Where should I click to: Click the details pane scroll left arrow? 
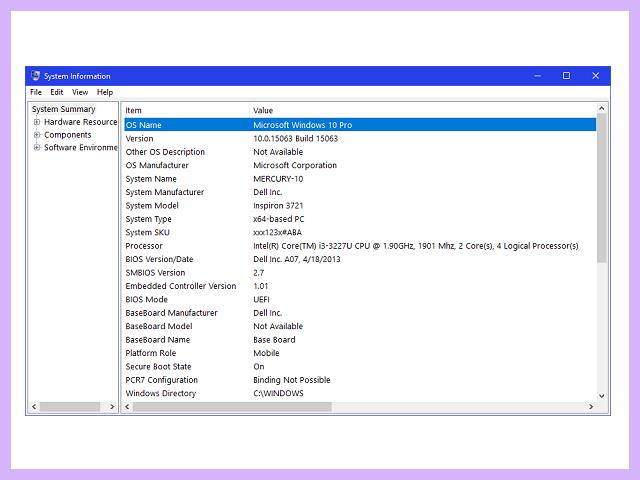click(127, 407)
